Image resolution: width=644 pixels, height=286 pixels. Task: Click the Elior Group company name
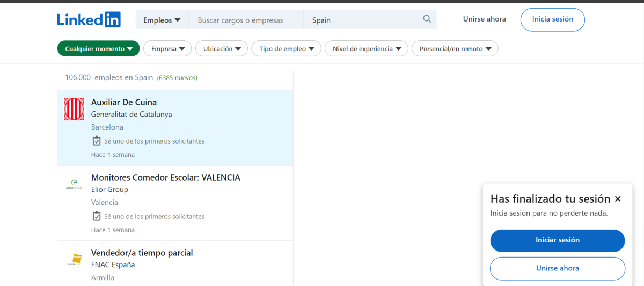click(x=109, y=189)
